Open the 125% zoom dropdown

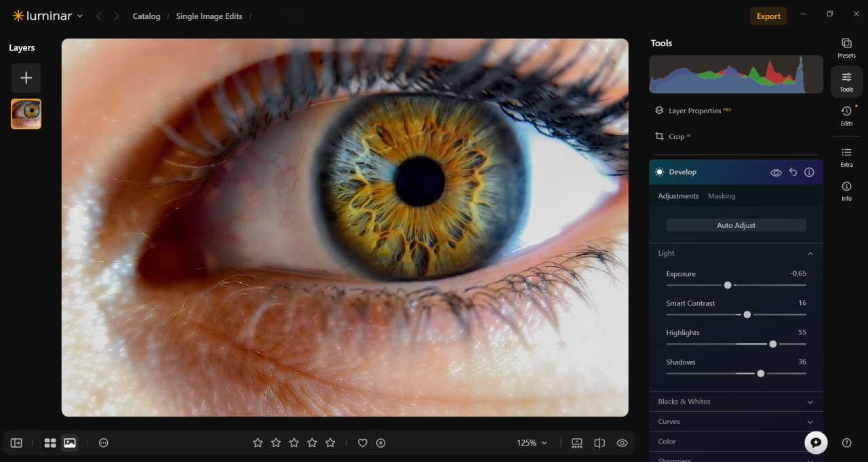pyautogui.click(x=532, y=443)
